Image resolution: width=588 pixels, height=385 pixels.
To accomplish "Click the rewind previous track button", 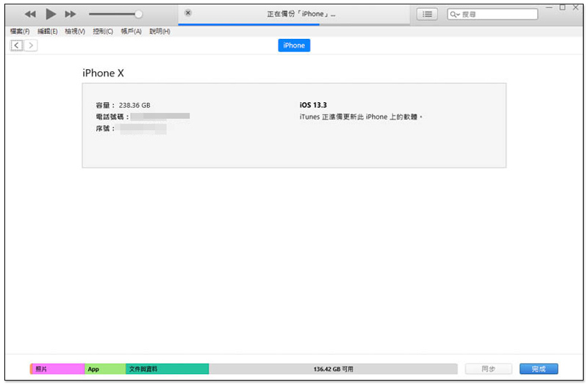I will (x=30, y=14).
